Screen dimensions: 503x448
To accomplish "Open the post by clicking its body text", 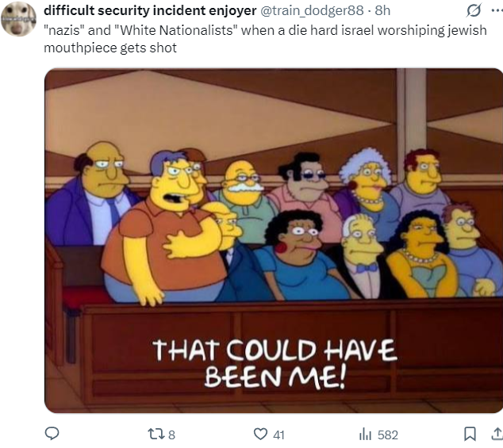I will pyautogui.click(x=265, y=39).
